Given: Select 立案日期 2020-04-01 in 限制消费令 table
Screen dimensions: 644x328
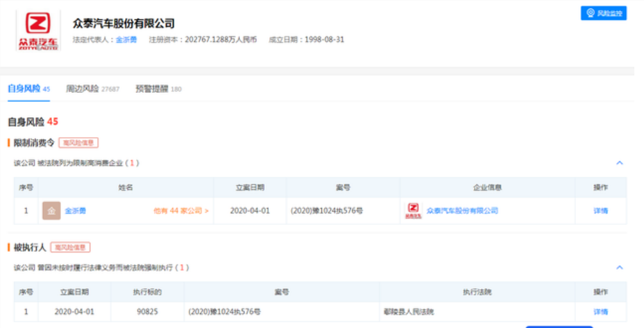Looking at the screenshot, I should pos(250,211).
